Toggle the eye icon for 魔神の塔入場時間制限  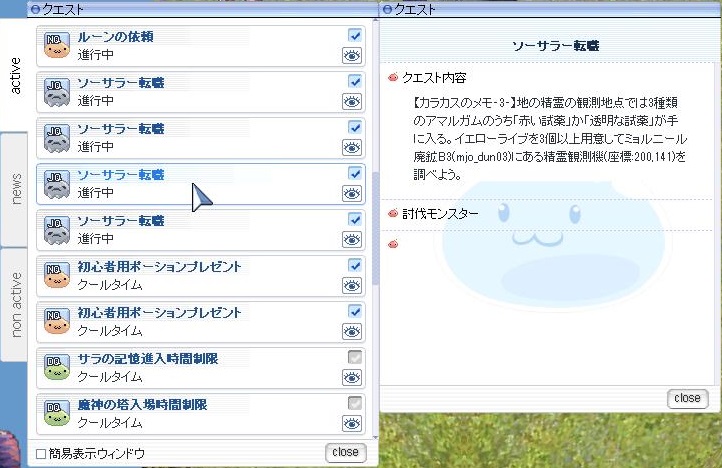[352, 424]
